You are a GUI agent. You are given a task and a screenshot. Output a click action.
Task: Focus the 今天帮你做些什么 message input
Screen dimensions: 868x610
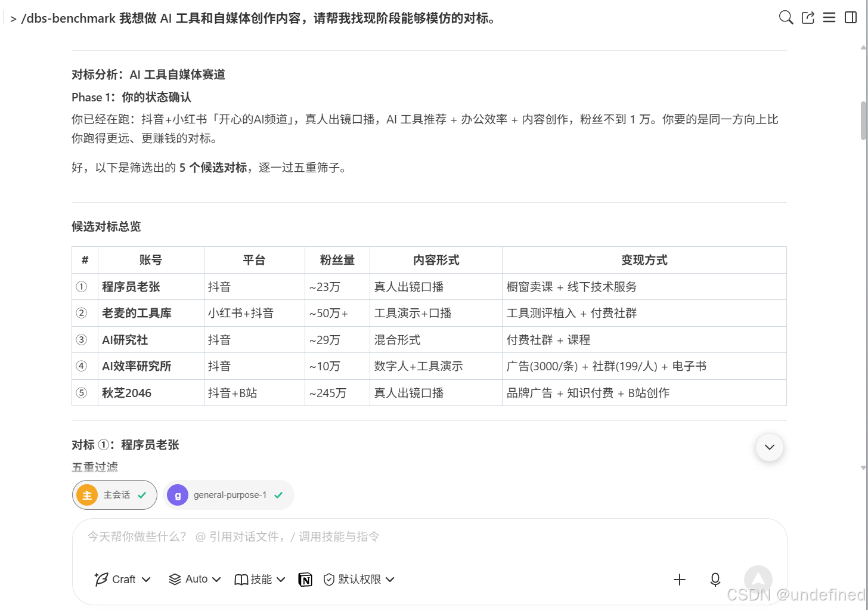pos(429,537)
